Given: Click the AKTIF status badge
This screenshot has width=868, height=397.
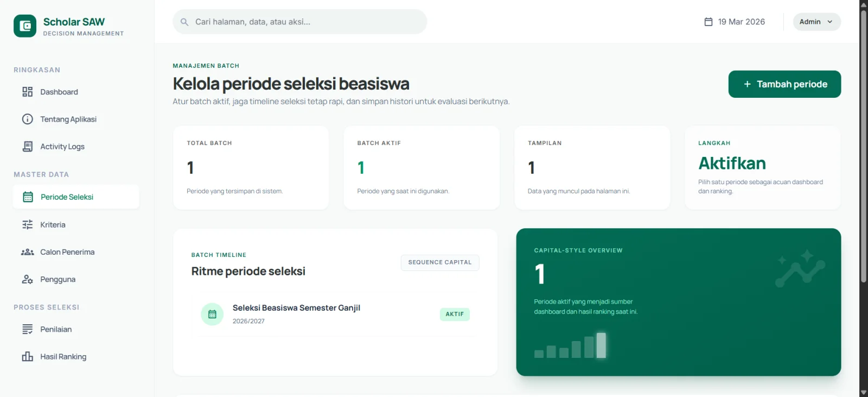Looking at the screenshot, I should pyautogui.click(x=455, y=314).
